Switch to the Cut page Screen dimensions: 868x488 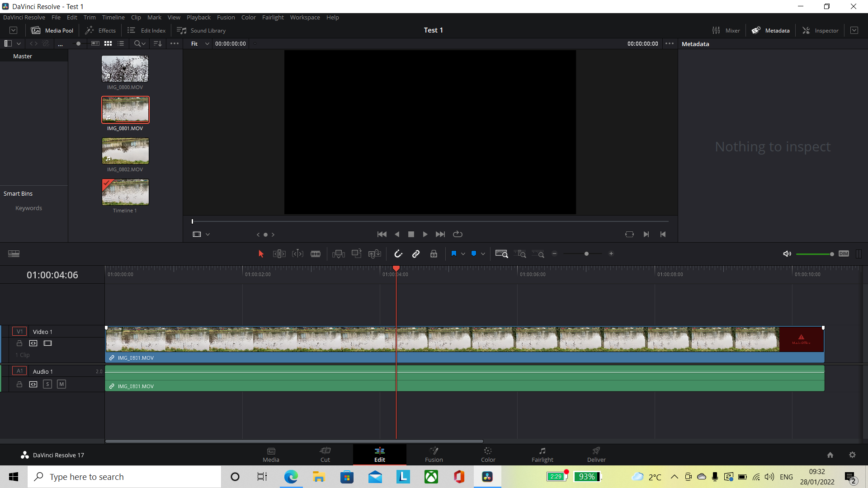(x=325, y=455)
